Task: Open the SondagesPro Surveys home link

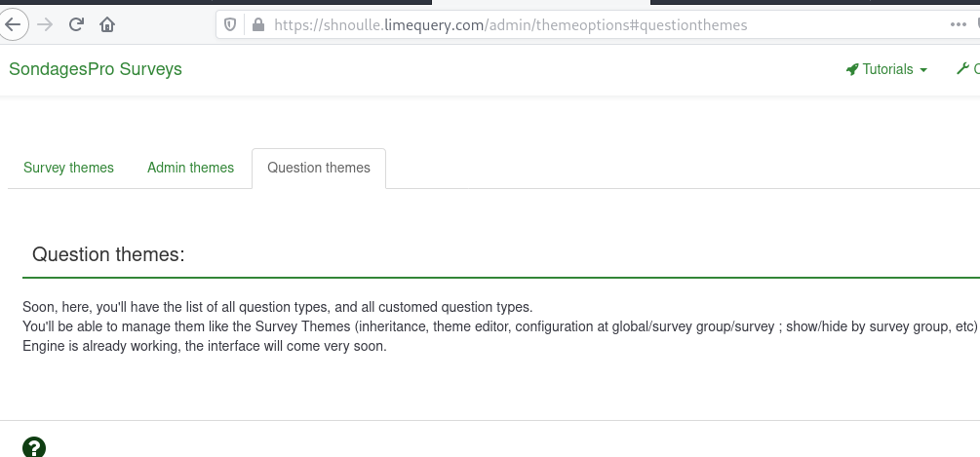Action: pyautogui.click(x=96, y=69)
